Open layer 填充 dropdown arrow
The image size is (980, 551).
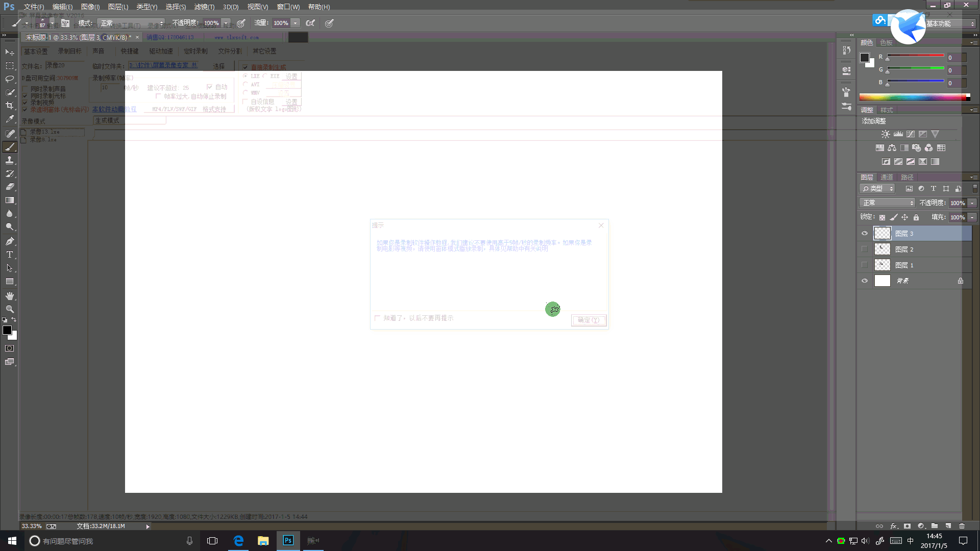click(x=972, y=217)
